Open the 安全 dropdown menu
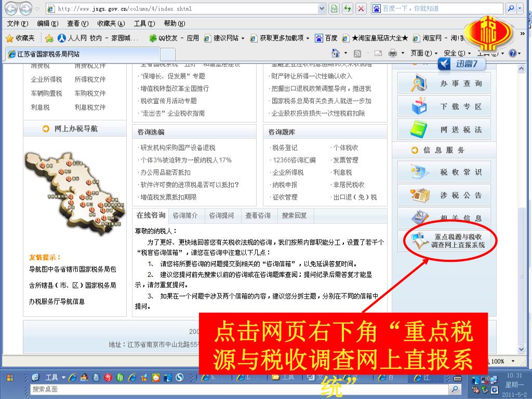 (x=457, y=53)
